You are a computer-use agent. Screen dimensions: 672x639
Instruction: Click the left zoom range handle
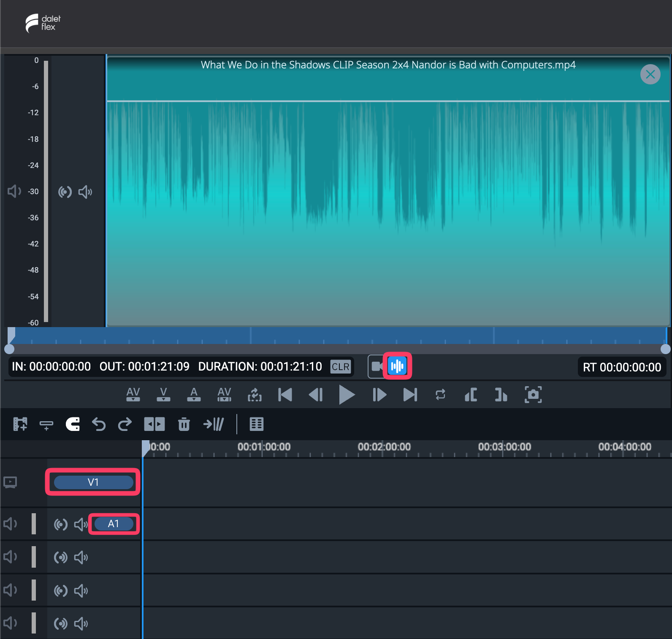pyautogui.click(x=9, y=349)
